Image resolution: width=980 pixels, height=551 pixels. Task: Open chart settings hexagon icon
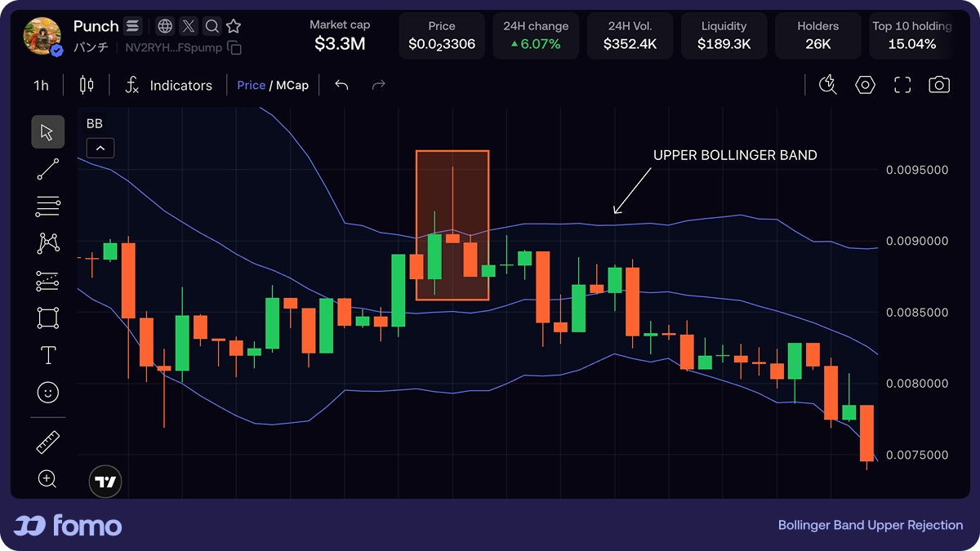click(865, 85)
